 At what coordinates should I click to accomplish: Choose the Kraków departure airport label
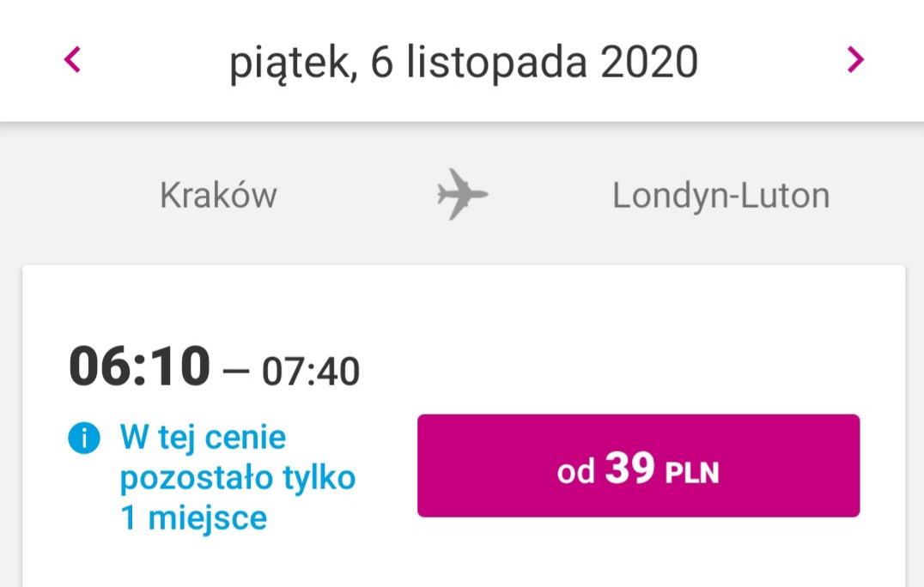pos(218,195)
